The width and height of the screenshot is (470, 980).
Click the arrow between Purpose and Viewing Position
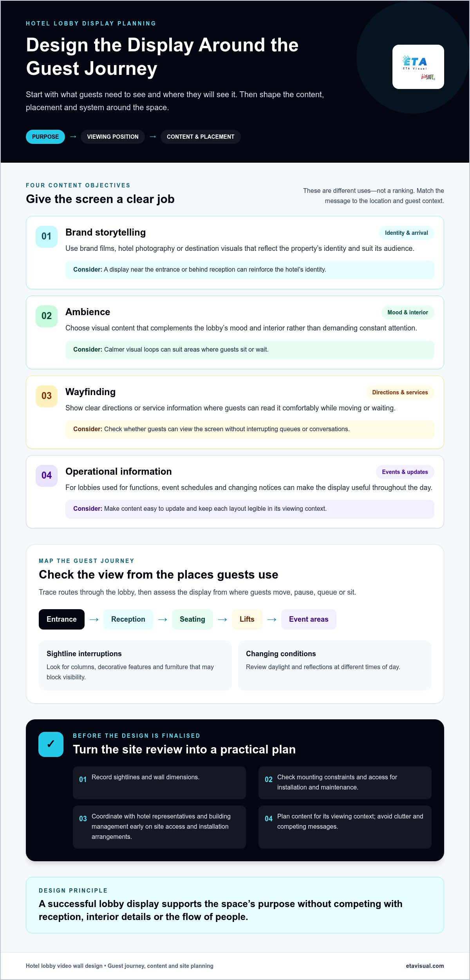[x=73, y=136]
